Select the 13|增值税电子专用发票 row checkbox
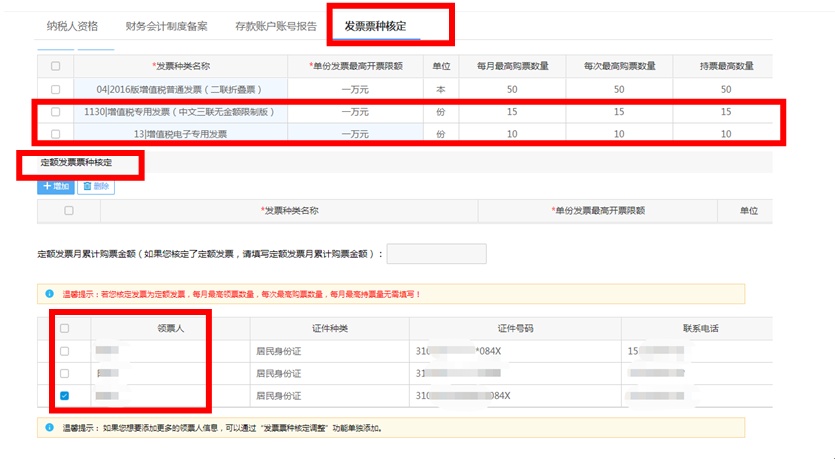The height and width of the screenshot is (461, 835). click(x=55, y=134)
